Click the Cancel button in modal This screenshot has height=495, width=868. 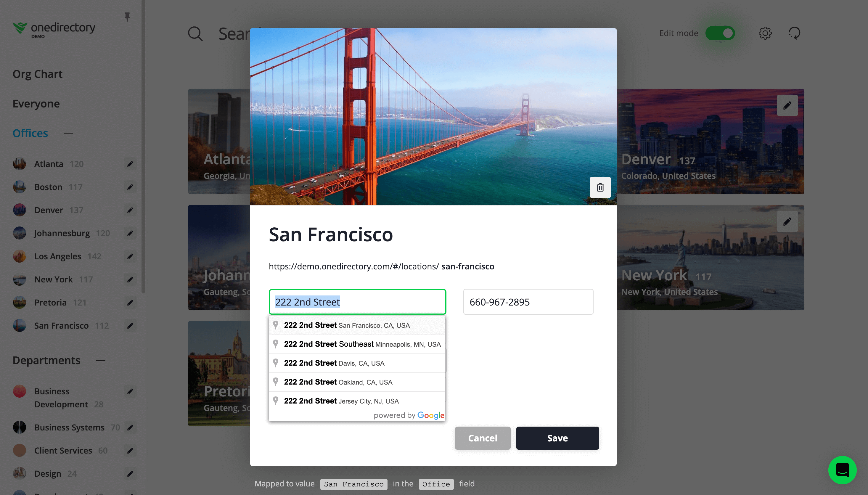pyautogui.click(x=482, y=438)
